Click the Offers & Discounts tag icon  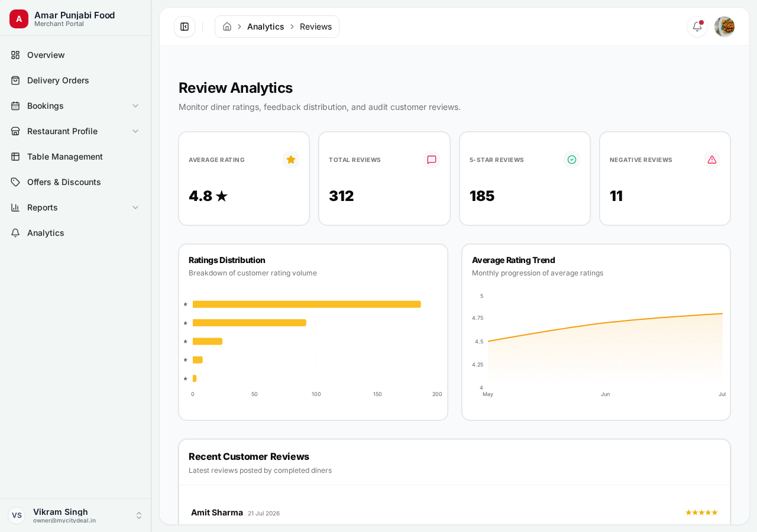15,182
